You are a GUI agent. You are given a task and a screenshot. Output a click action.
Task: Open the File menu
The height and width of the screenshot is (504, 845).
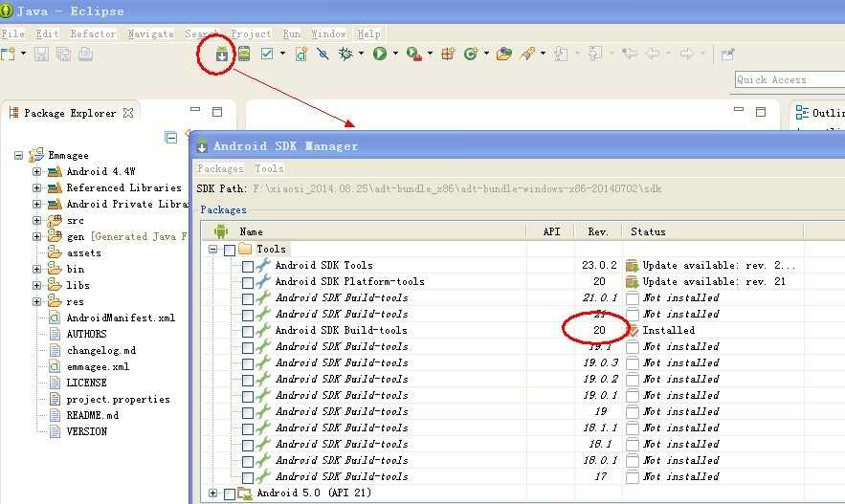click(x=13, y=33)
